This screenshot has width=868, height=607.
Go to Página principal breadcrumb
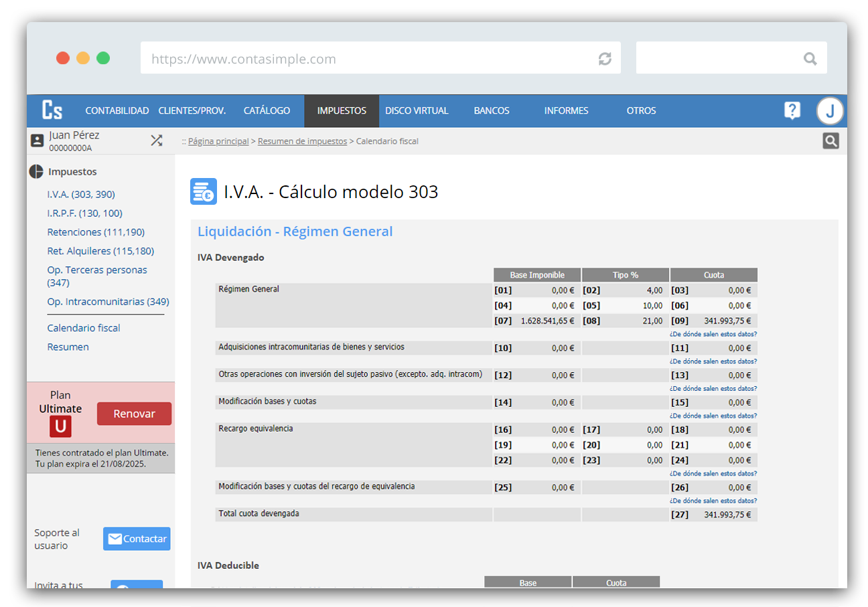218,141
